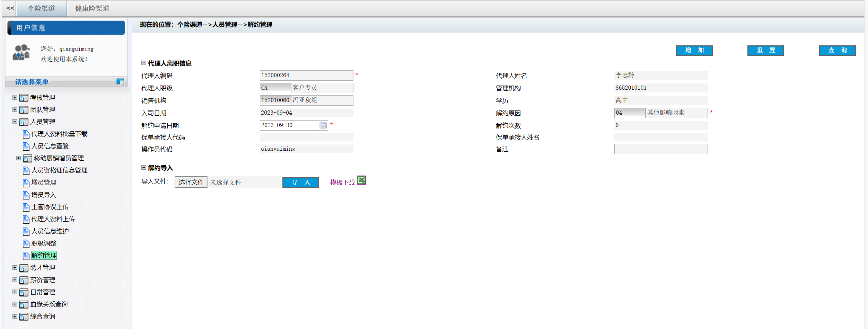Click the page icon beside 人员信息查验
The width and height of the screenshot is (868, 329).
(x=26, y=146)
